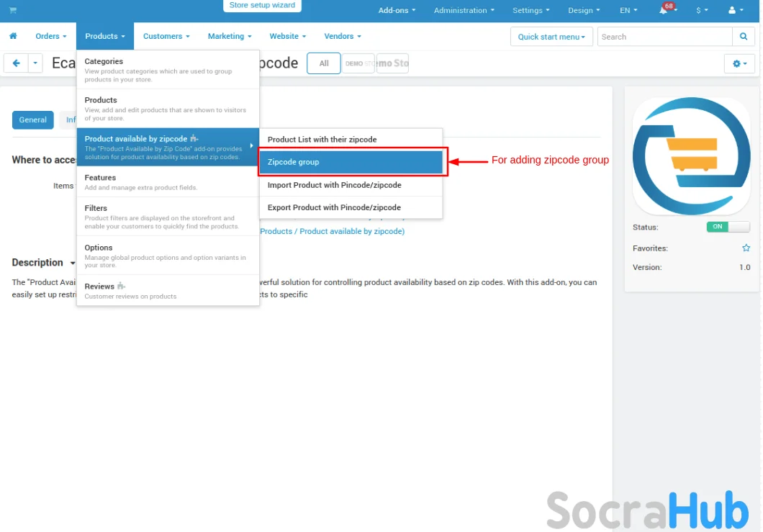
Task: Add add-on to favorites with star
Action: point(746,248)
